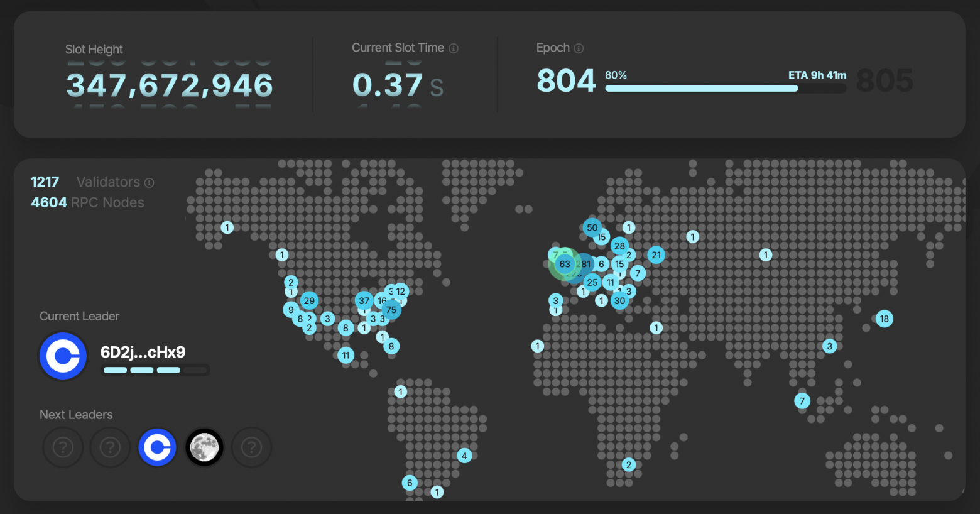Click the Current Leader heading

[79, 316]
